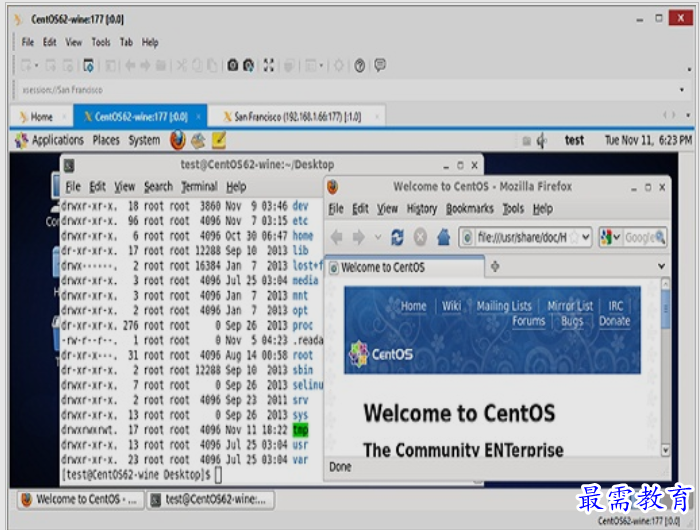Screen dimensions: 700x530
Task: Open Firefox history dropdown near forward
Action: point(378,237)
